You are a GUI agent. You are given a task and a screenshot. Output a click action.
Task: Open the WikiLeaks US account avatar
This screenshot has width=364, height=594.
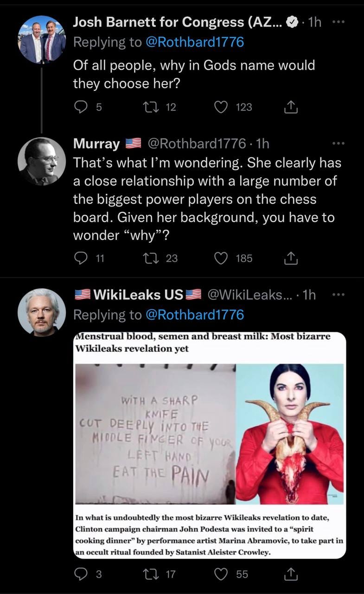41,312
